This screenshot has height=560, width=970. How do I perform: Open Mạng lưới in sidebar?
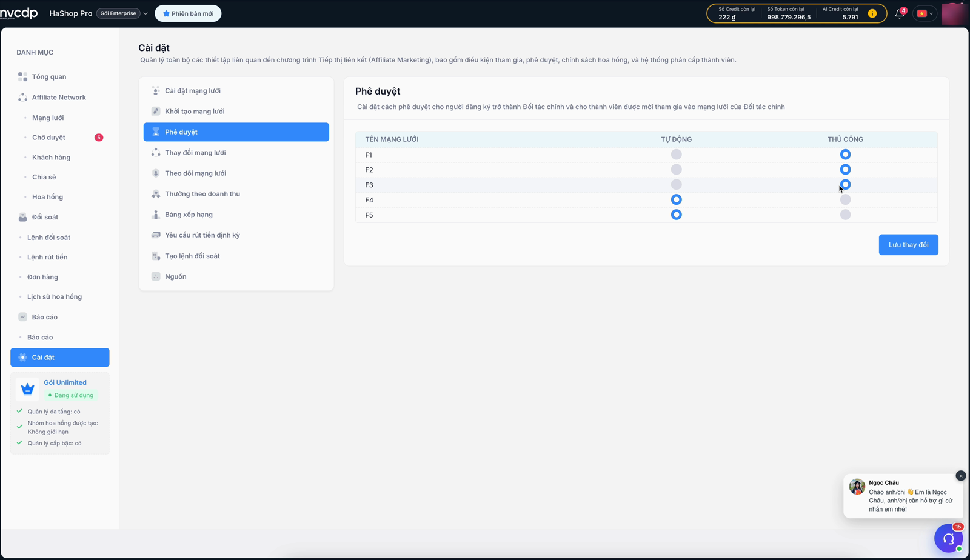click(x=48, y=118)
